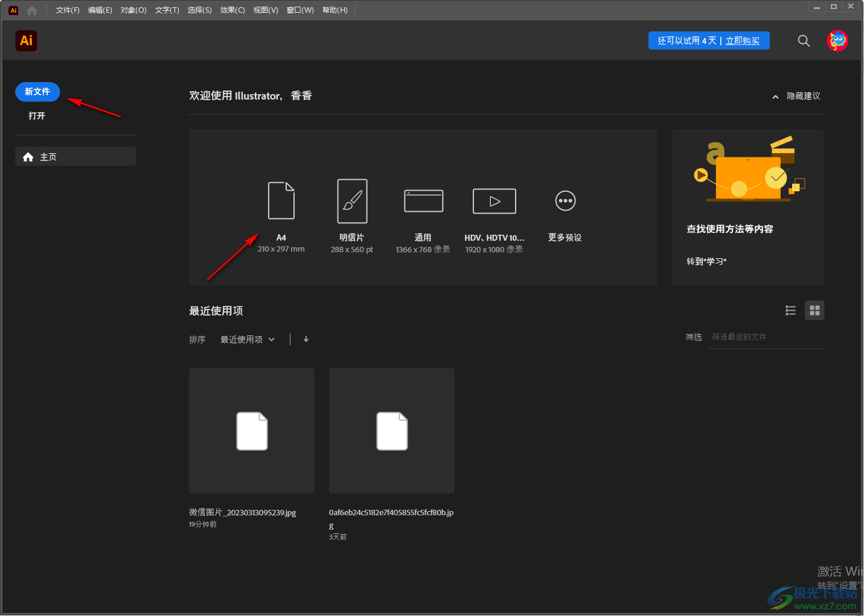Image resolution: width=864 pixels, height=616 pixels.
Task: Open the search magnifier icon
Action: click(x=804, y=40)
